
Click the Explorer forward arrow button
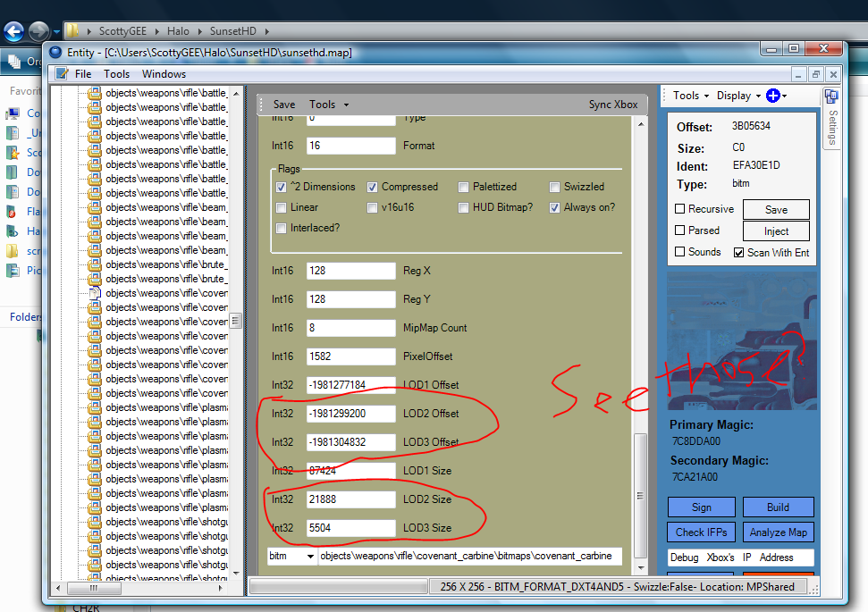pyautogui.click(x=38, y=31)
